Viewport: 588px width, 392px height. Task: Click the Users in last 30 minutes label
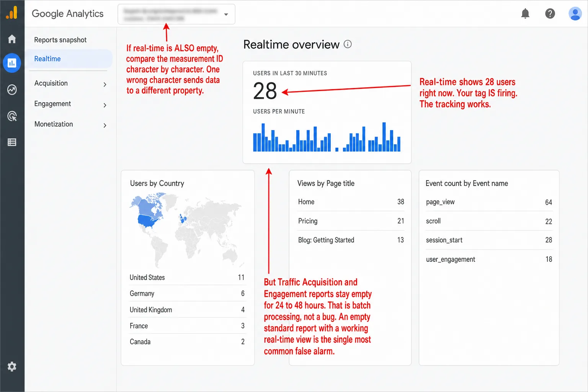tap(290, 73)
